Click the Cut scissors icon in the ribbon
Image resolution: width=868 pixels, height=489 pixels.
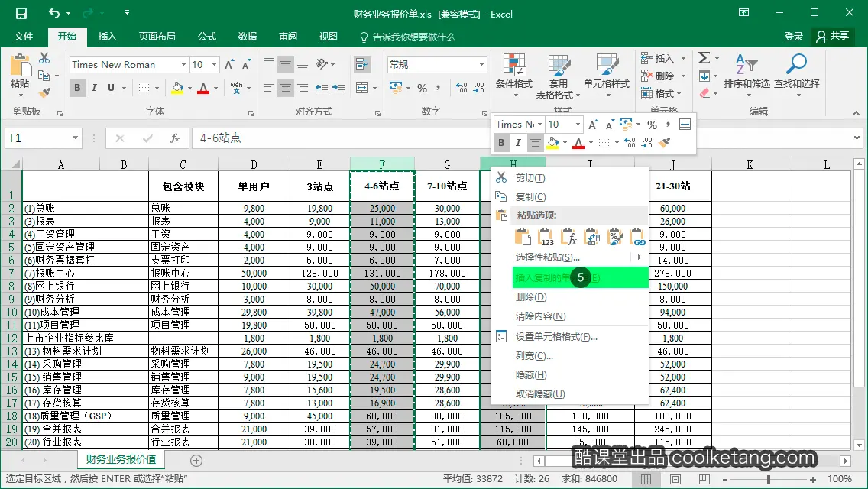[x=44, y=58]
